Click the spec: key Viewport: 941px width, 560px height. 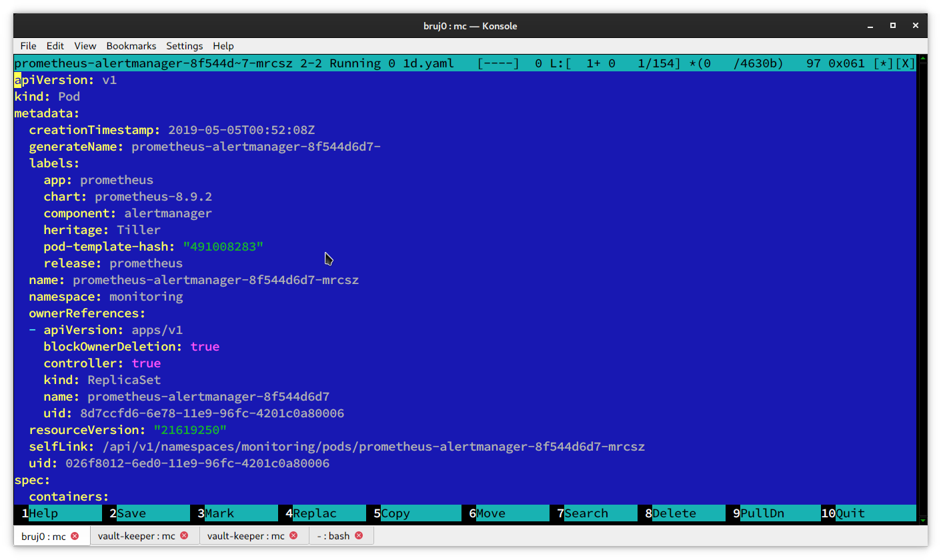coord(33,480)
